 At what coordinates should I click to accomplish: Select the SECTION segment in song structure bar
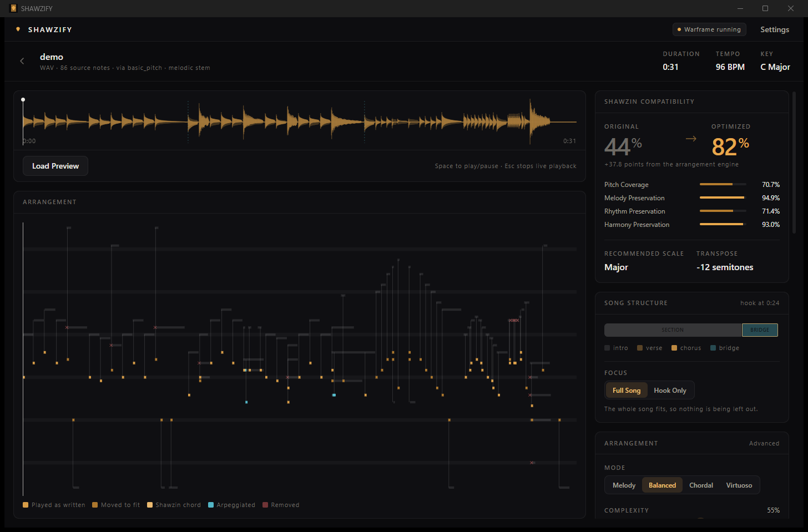(673, 330)
